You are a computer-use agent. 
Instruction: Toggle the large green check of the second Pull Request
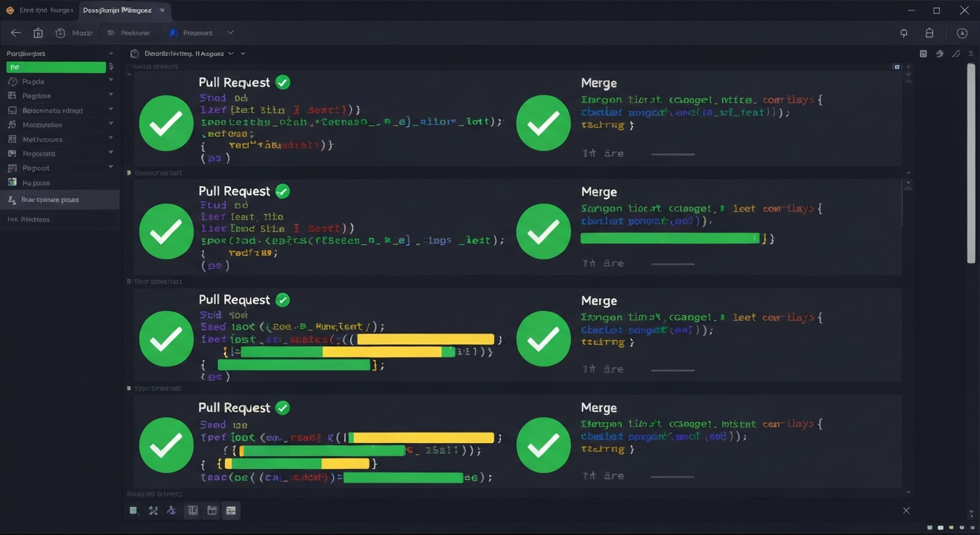tap(166, 231)
